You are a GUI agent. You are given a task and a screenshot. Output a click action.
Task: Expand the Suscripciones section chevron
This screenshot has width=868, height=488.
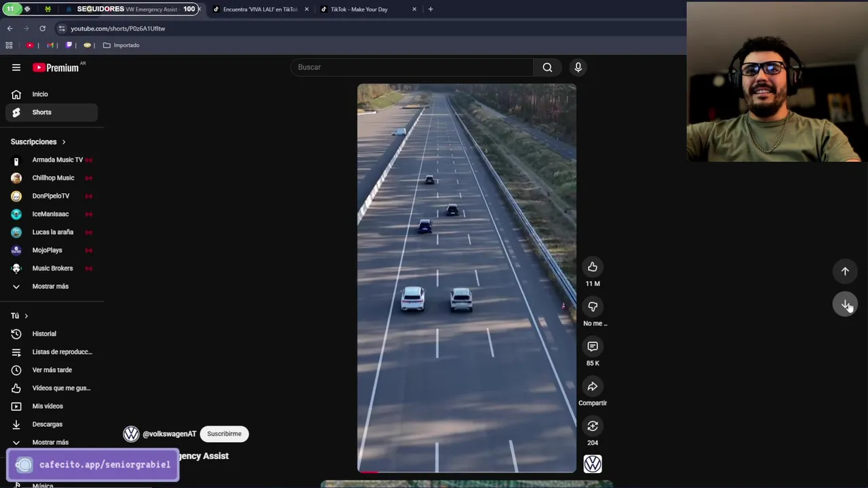coord(64,142)
